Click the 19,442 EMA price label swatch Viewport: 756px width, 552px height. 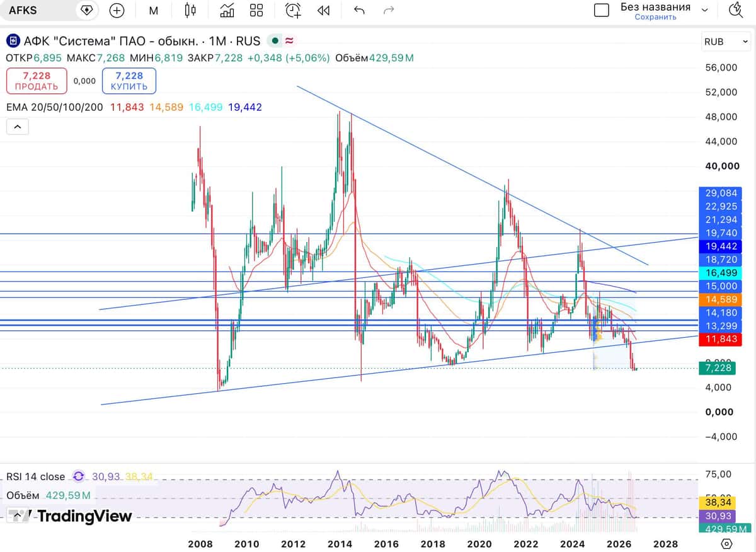click(720, 246)
